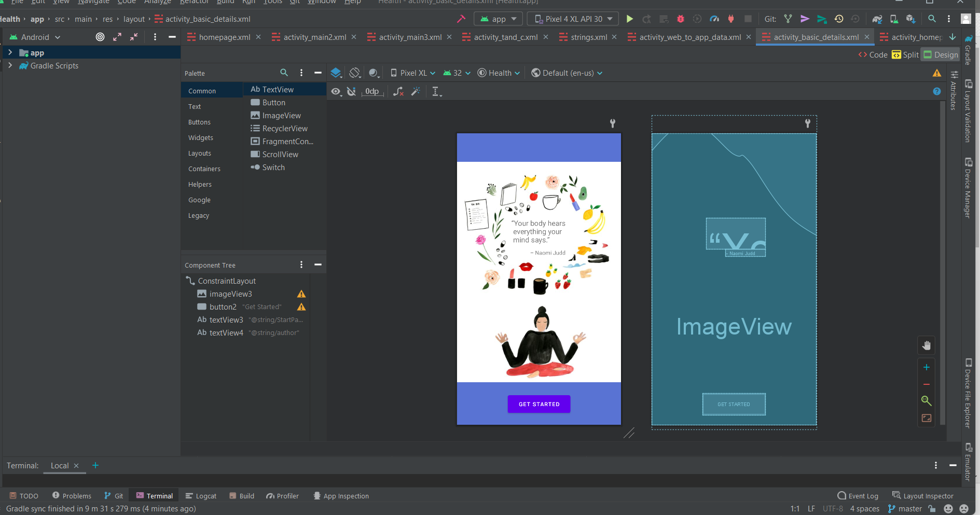Zoom in on the design surface
This screenshot has width=980, height=515.
pos(926,367)
